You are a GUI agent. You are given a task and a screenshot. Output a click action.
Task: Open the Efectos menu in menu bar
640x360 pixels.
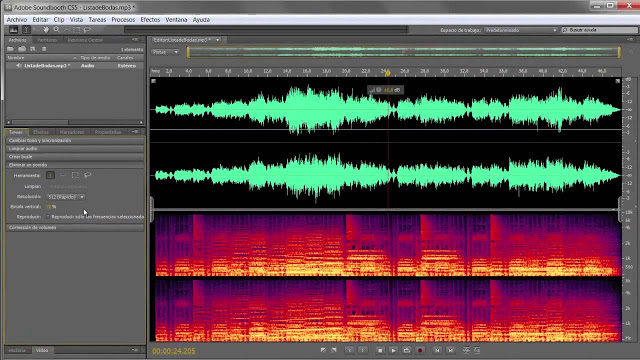tap(150, 20)
